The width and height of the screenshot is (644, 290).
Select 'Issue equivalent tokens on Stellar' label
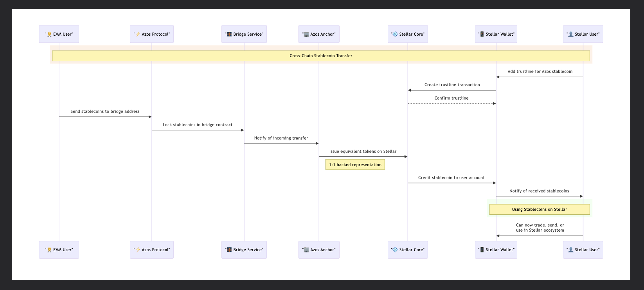pos(363,151)
